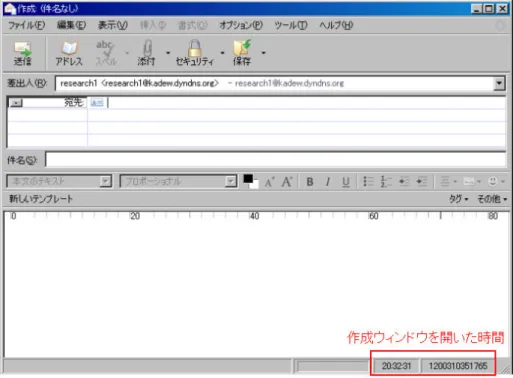Screen dimensions: 513x378
Task: Toggle Bold formatting
Action: (x=310, y=182)
